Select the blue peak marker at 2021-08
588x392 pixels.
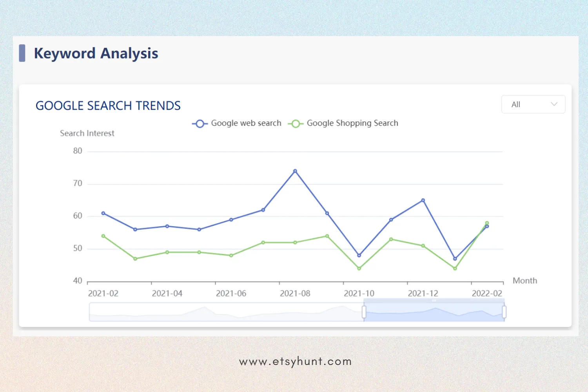tap(295, 171)
